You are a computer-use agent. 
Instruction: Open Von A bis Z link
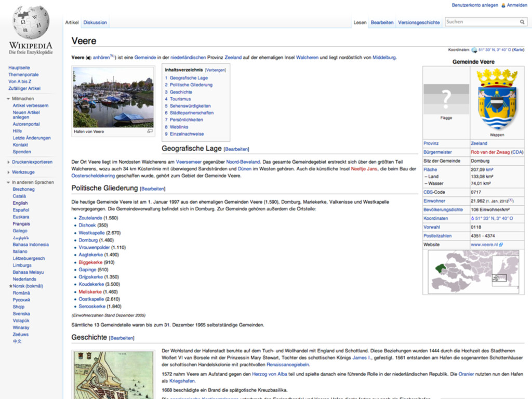20,82
